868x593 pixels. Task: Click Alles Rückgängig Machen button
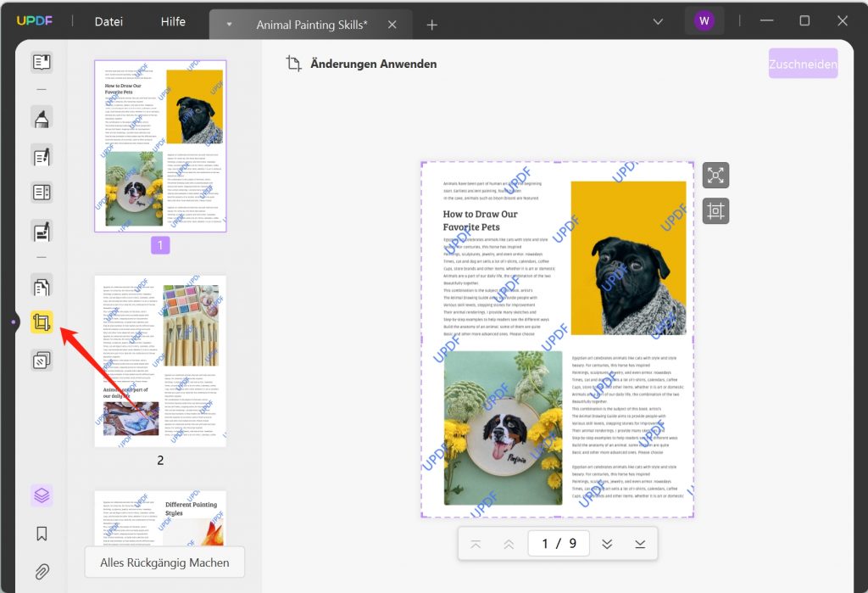click(164, 562)
